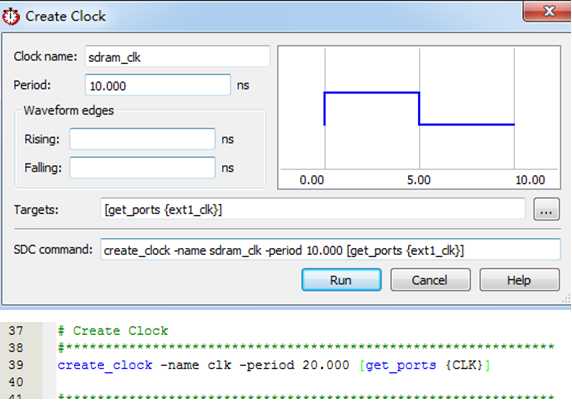Click the blue clock waveform preview
This screenshot has height=406, width=572.
419,109
